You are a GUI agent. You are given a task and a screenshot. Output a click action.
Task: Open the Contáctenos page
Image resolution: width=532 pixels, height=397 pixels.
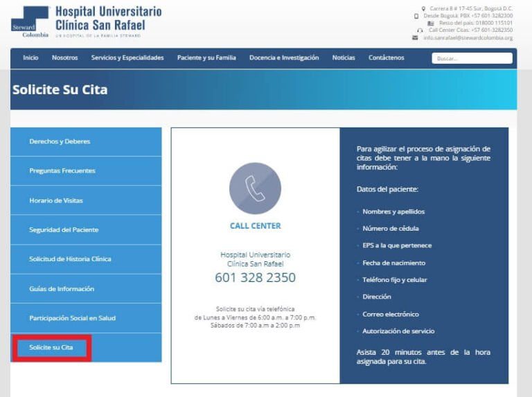387,58
